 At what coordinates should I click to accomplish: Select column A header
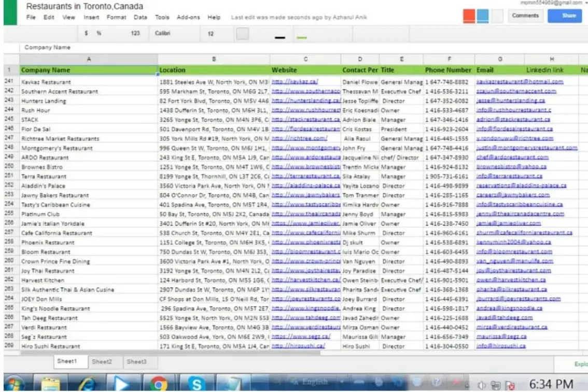(89, 59)
